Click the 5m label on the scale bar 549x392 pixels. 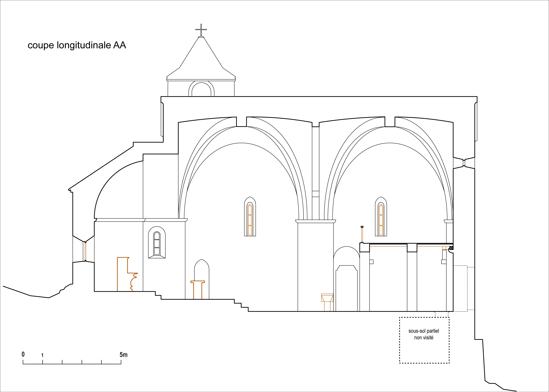click(x=123, y=355)
